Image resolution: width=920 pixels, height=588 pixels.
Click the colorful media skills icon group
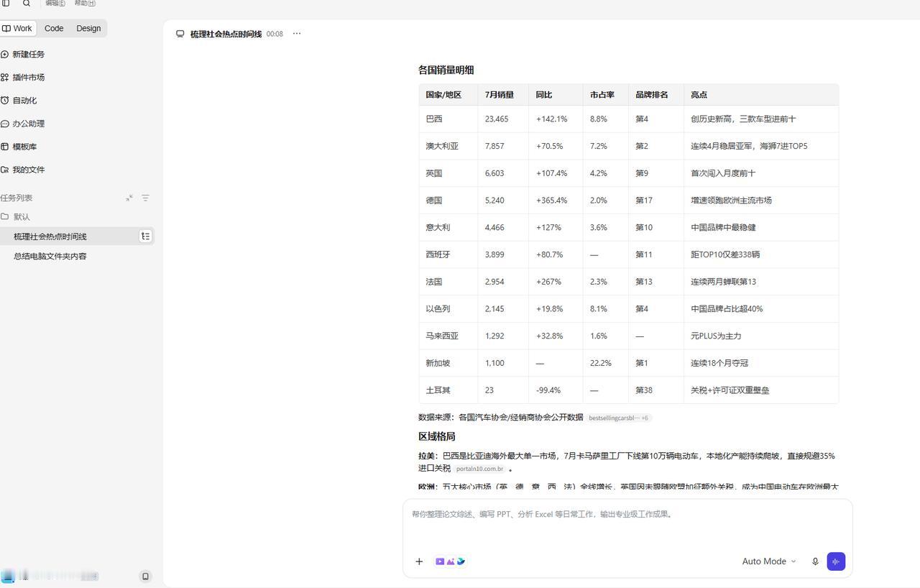[451, 561]
